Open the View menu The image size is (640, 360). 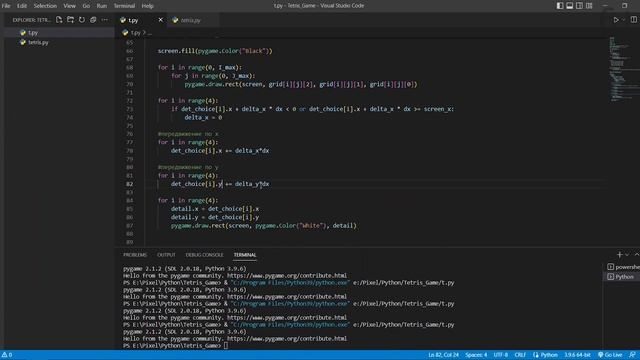pyautogui.click(x=69, y=6)
